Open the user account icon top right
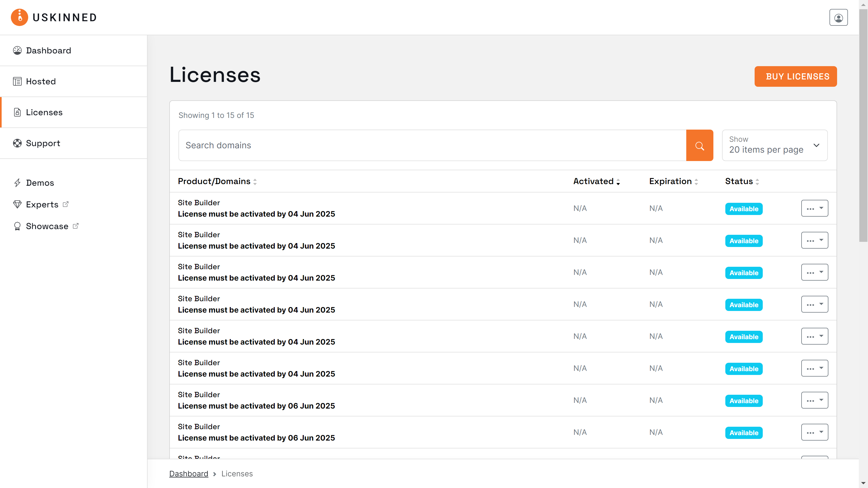 [x=839, y=17]
